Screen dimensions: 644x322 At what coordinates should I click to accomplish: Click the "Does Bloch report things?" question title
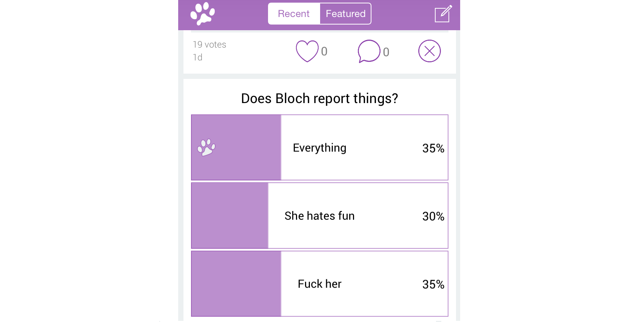click(319, 99)
